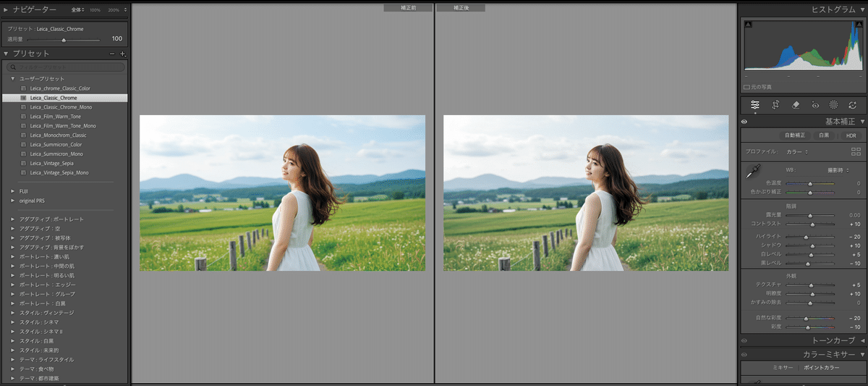868x386 pixels.
Task: Select the Red Eye correction tool
Action: tap(815, 105)
